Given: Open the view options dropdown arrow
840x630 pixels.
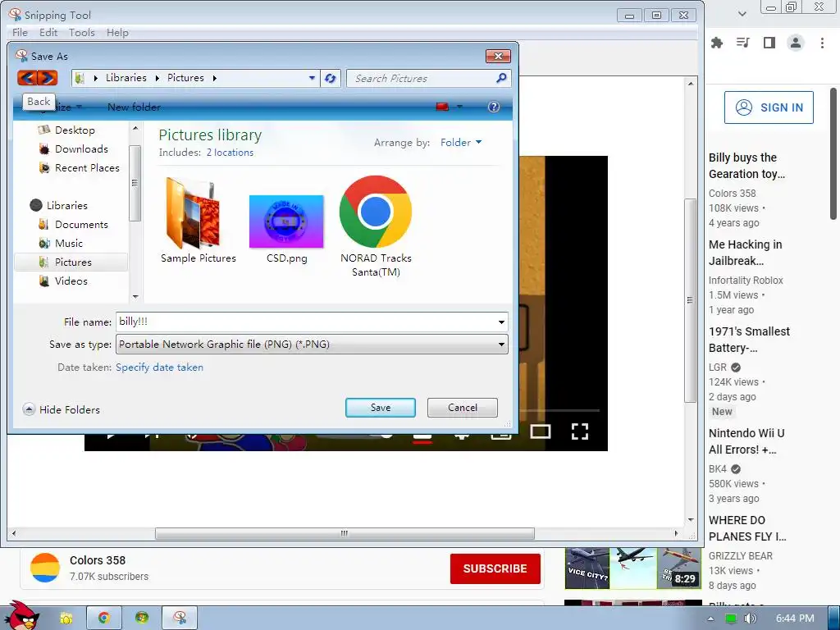Looking at the screenshot, I should click(x=459, y=107).
